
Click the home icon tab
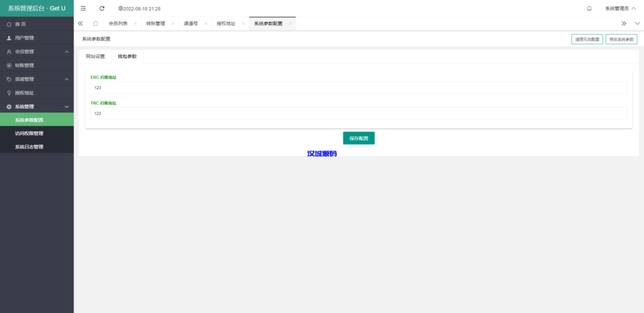tap(95, 23)
